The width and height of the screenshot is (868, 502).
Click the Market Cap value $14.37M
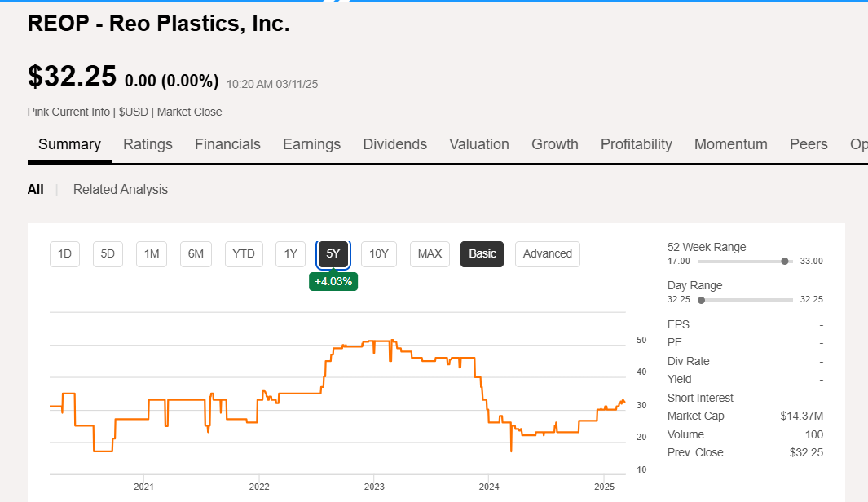[801, 416]
